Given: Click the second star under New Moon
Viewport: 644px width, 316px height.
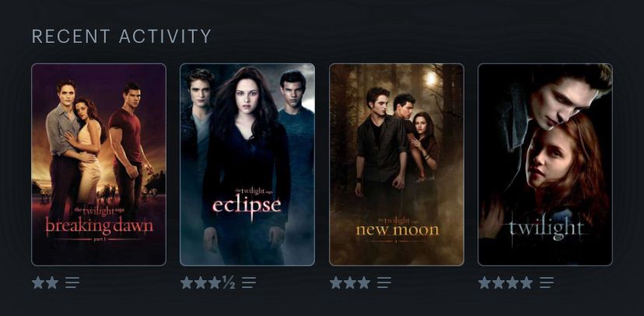Looking at the screenshot, I should click(x=349, y=283).
